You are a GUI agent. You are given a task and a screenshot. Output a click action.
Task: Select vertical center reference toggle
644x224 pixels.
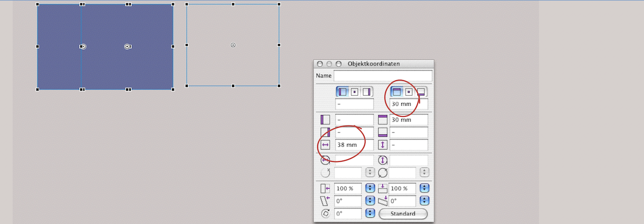(409, 92)
